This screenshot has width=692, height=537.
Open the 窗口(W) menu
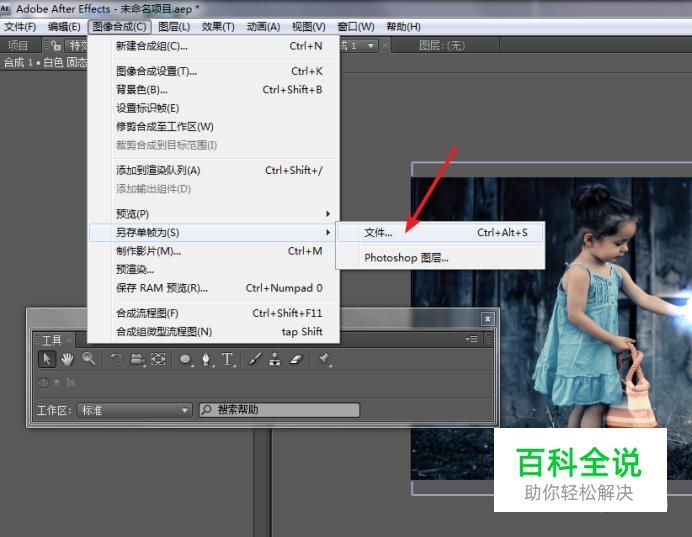point(356,27)
